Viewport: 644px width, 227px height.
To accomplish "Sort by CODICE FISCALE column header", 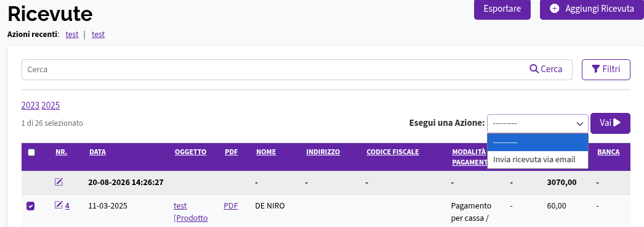I will coord(393,152).
